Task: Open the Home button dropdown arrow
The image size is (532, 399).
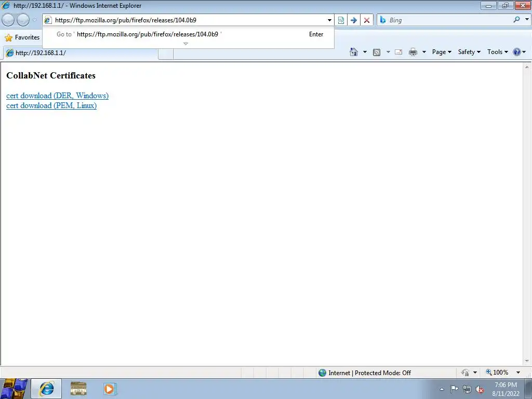Action: pyautogui.click(x=365, y=52)
